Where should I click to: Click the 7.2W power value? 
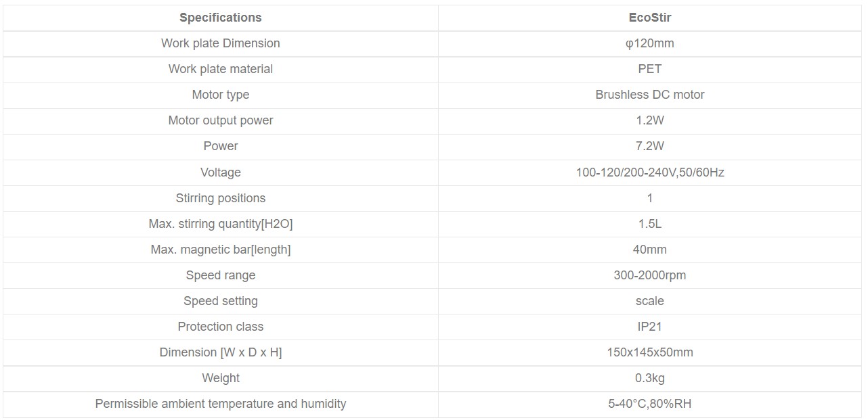(650, 146)
